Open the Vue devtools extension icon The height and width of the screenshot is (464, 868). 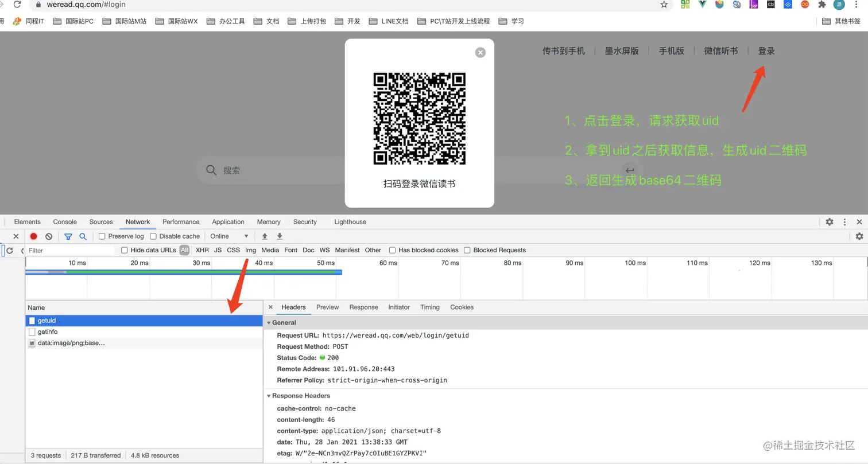[x=702, y=4]
